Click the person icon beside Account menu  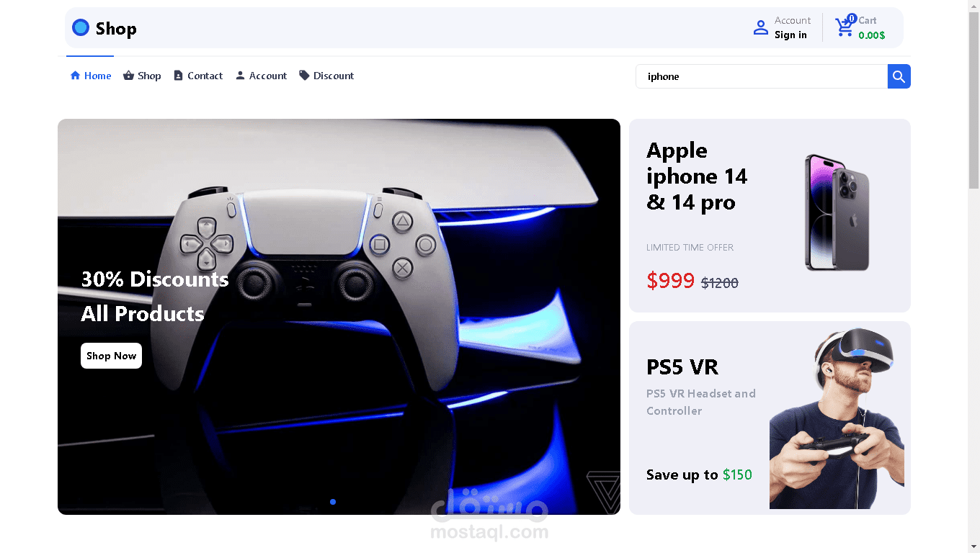240,76
